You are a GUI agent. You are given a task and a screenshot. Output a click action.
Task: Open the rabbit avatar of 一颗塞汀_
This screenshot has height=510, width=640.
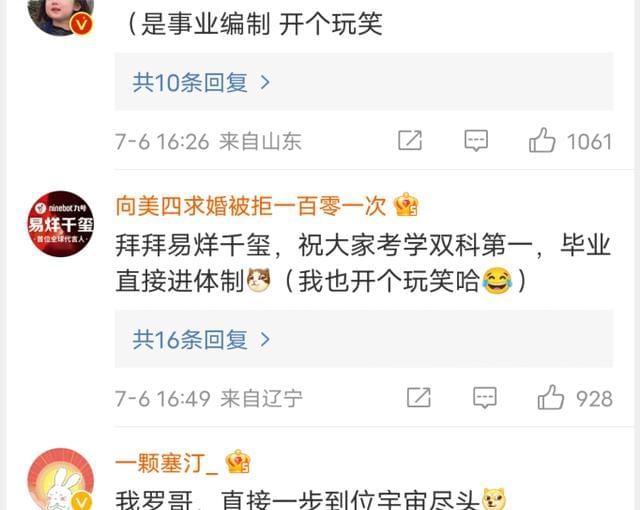(x=60, y=479)
